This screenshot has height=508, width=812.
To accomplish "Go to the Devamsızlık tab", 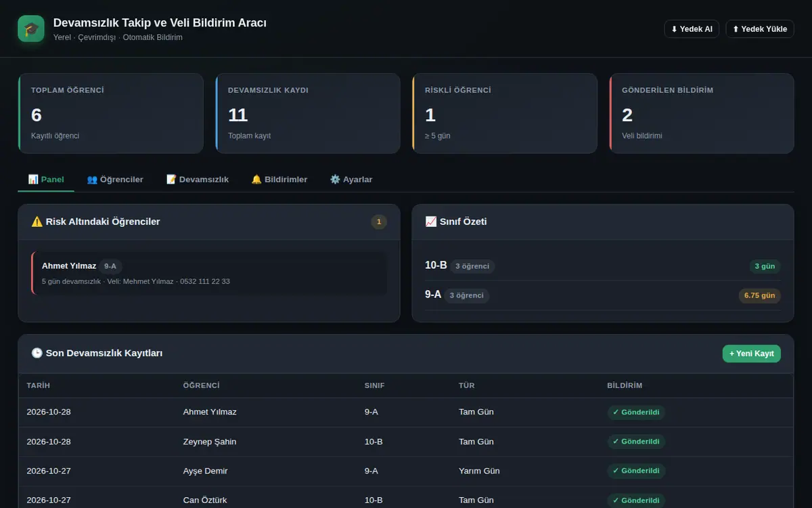I will point(198,179).
